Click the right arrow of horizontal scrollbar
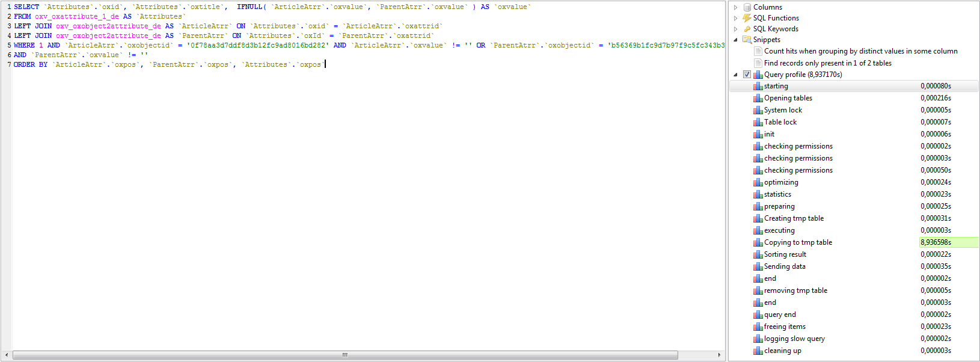This screenshot has height=362, width=980. (719, 355)
